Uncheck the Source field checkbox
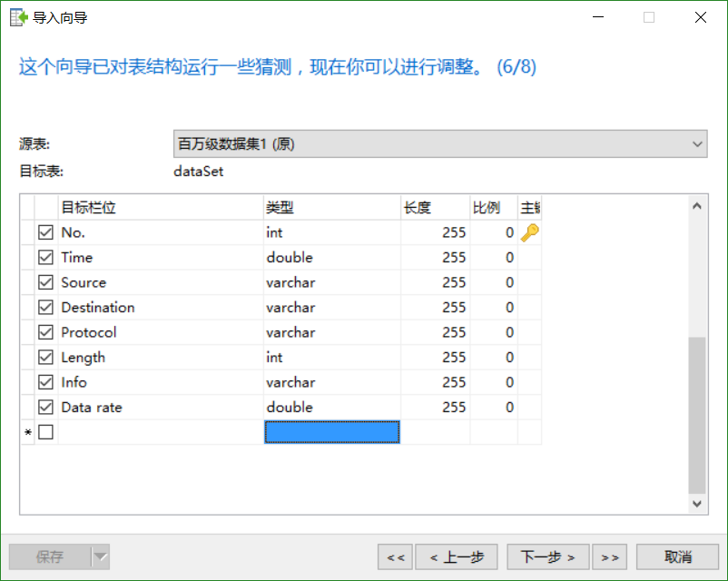Screen dimensions: 728x581 (45, 282)
